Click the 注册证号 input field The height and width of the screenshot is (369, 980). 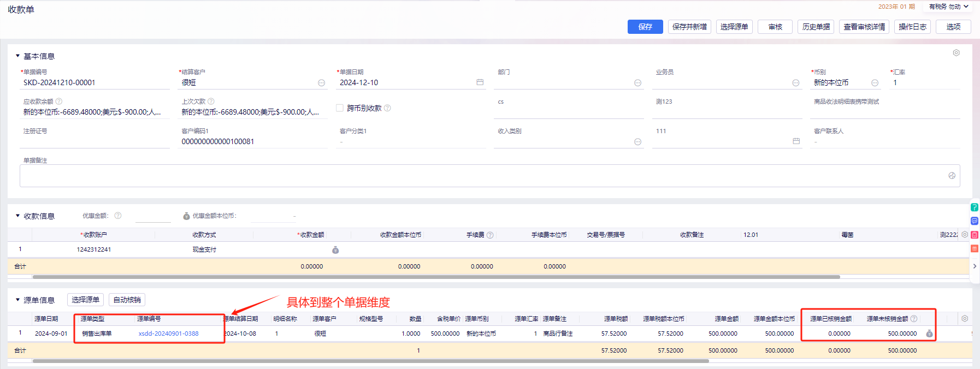[95, 141]
